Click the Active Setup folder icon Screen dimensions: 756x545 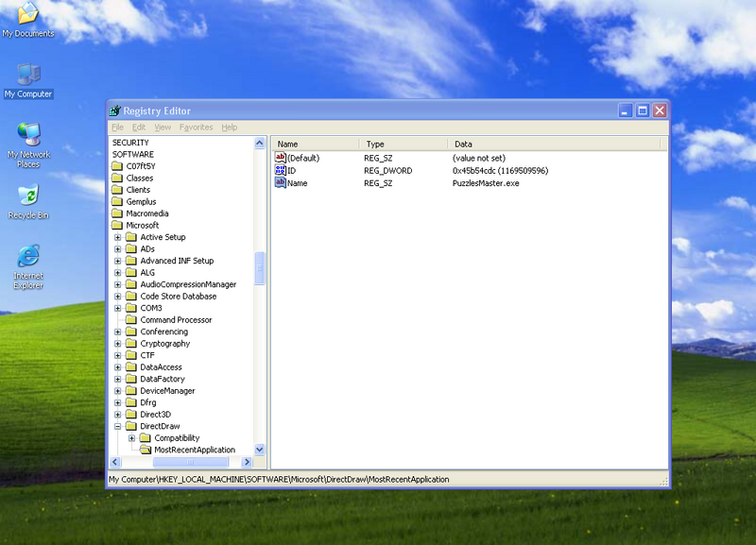click(x=131, y=237)
